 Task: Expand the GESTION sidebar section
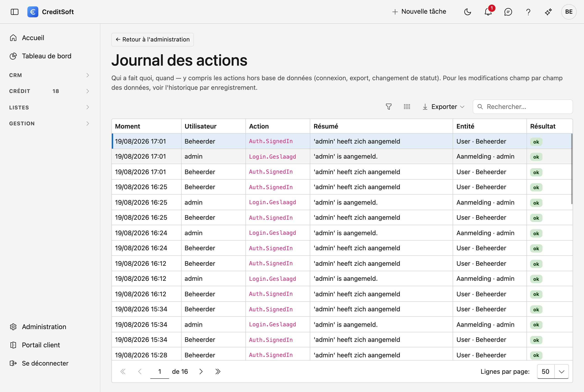49,124
